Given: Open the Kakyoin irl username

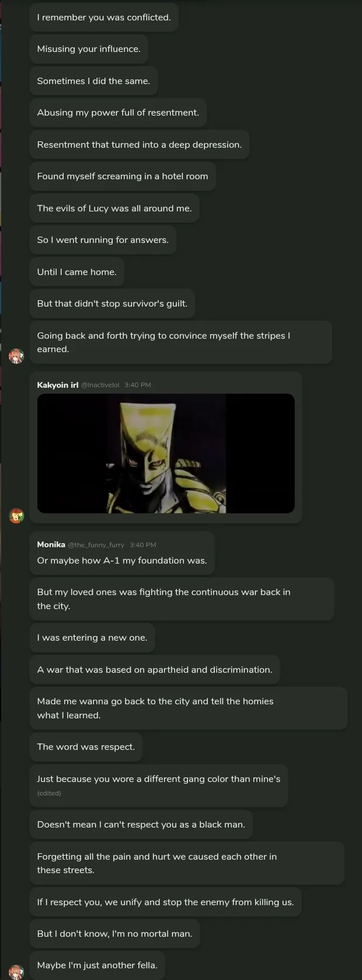Looking at the screenshot, I should pos(57,385).
